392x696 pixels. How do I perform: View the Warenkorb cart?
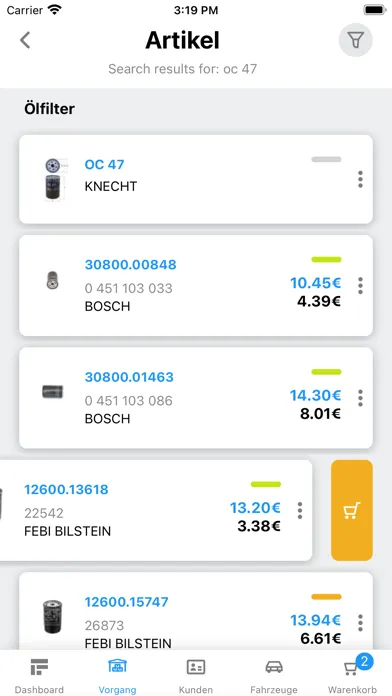[x=352, y=676]
